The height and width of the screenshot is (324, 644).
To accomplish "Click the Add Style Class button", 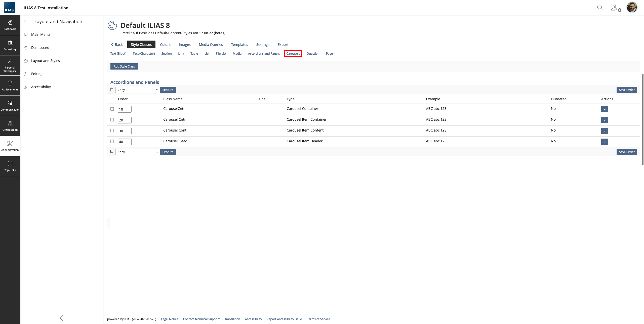I will pyautogui.click(x=124, y=66).
